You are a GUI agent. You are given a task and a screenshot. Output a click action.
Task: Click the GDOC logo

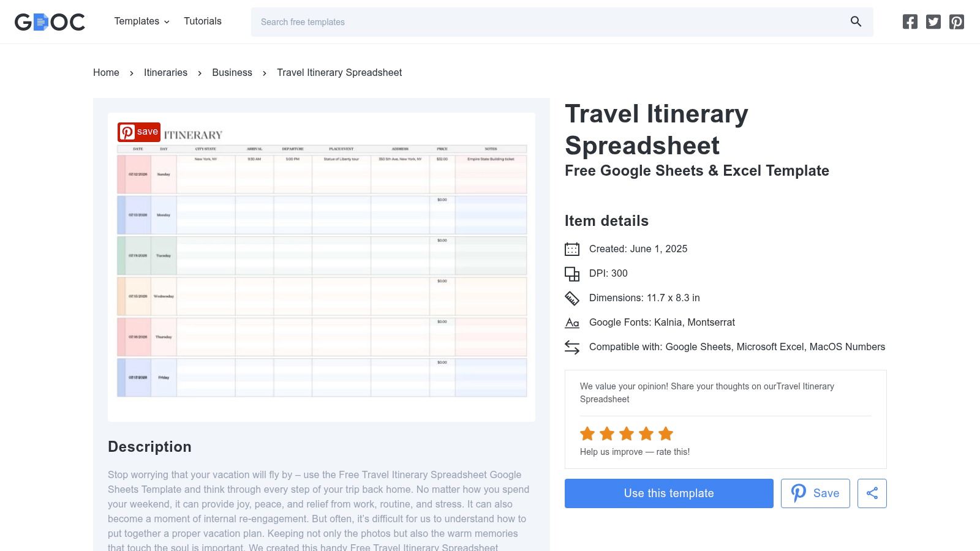[x=49, y=21]
